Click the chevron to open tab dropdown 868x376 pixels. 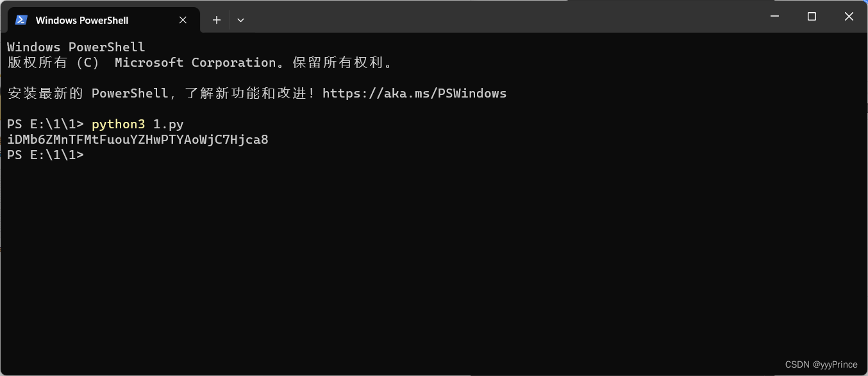point(240,20)
